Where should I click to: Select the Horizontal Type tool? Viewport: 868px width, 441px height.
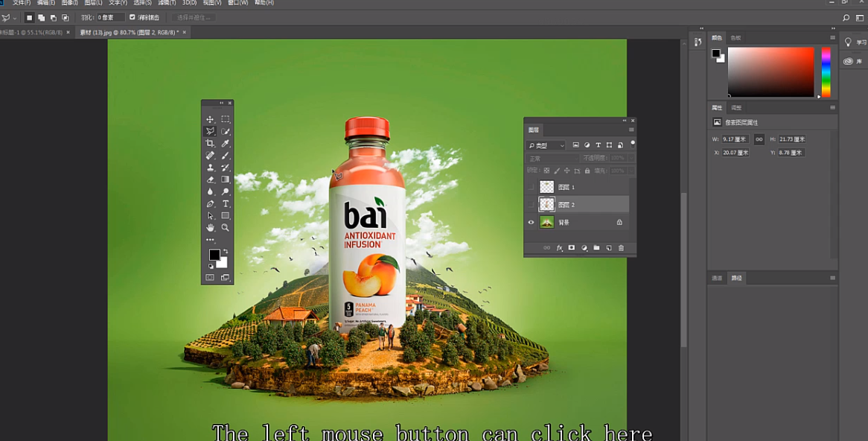[226, 204]
